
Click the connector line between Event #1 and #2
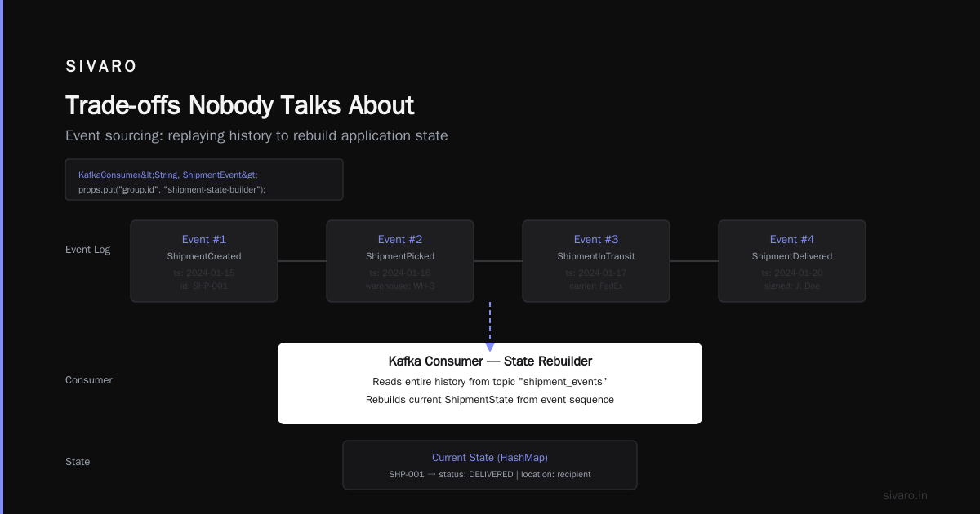click(x=302, y=261)
